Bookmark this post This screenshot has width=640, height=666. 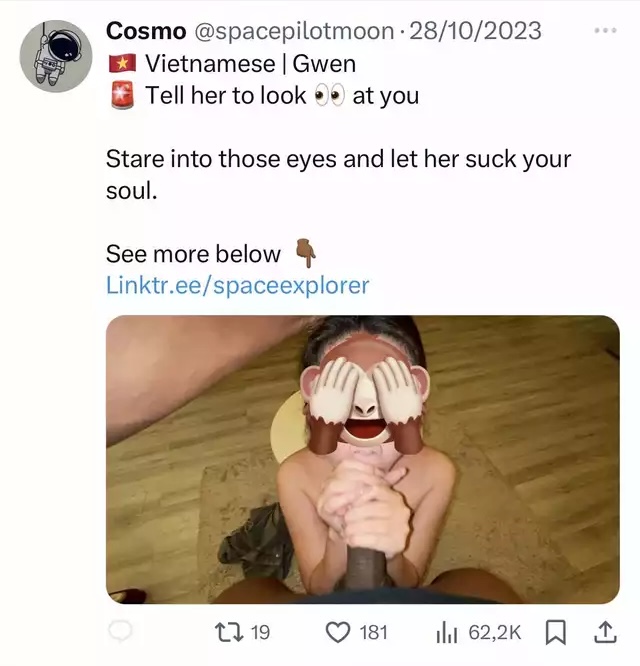pos(557,632)
